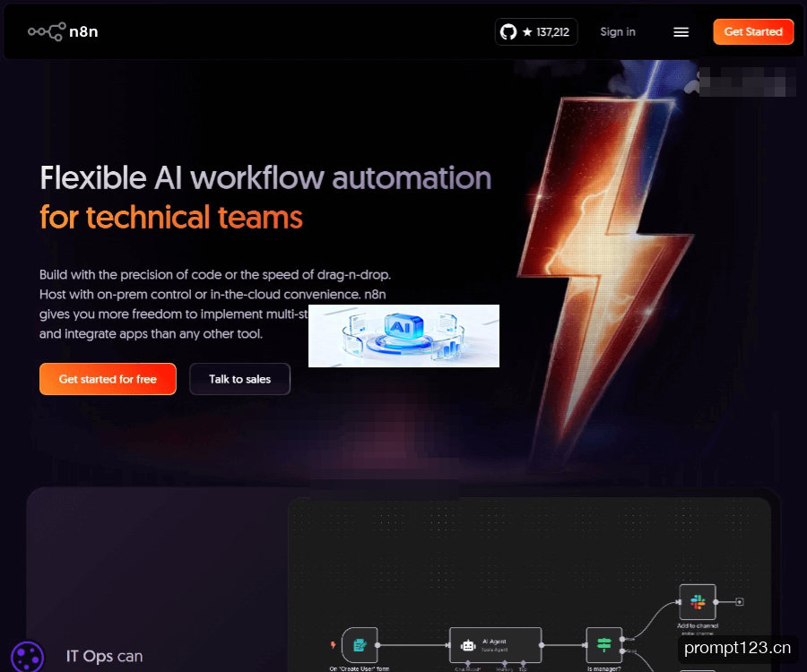
Task: Click the 'Flexible AI workflow automation' heading
Action: [265, 178]
